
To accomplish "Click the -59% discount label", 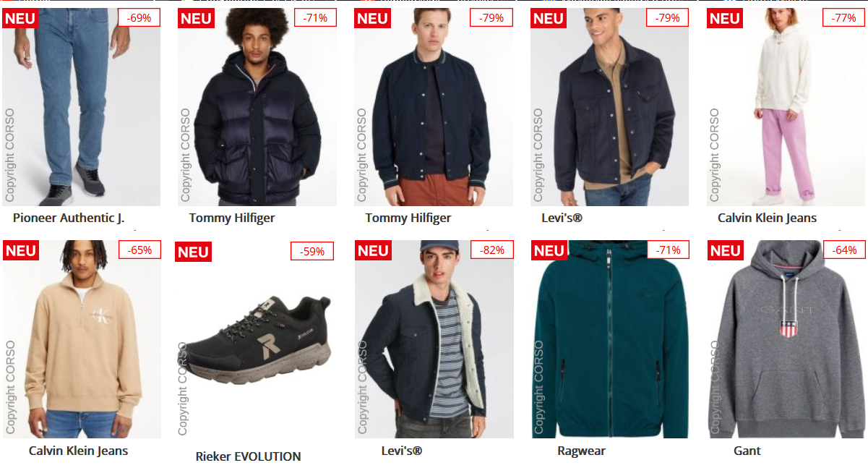I will click(313, 252).
